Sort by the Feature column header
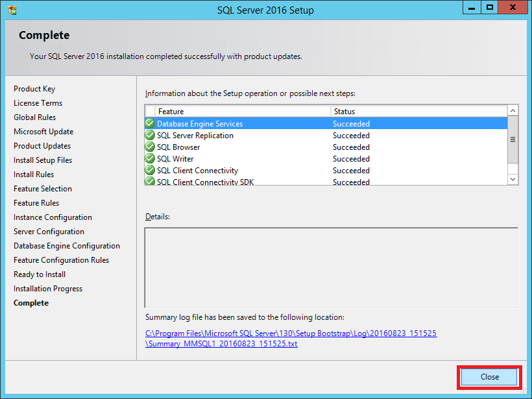532x399 pixels. (243, 112)
